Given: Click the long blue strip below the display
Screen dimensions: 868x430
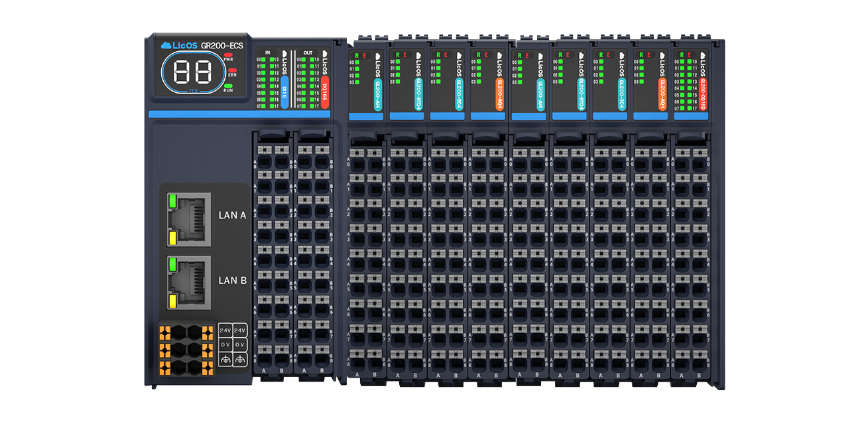Looking at the screenshot, I should point(239,114).
